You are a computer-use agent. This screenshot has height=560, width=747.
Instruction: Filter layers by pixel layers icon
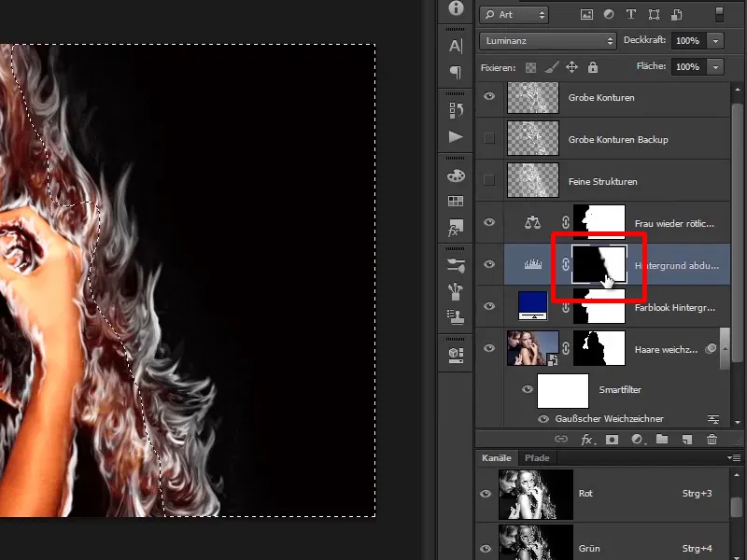click(x=587, y=15)
